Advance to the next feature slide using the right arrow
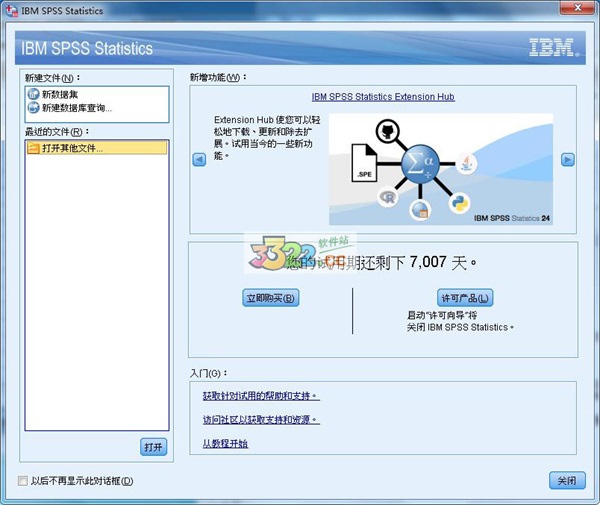 click(568, 159)
